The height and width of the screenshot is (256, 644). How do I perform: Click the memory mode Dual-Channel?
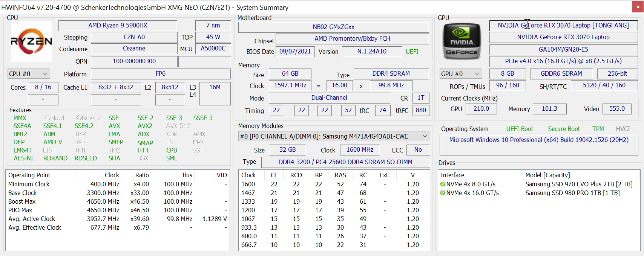[x=329, y=98]
